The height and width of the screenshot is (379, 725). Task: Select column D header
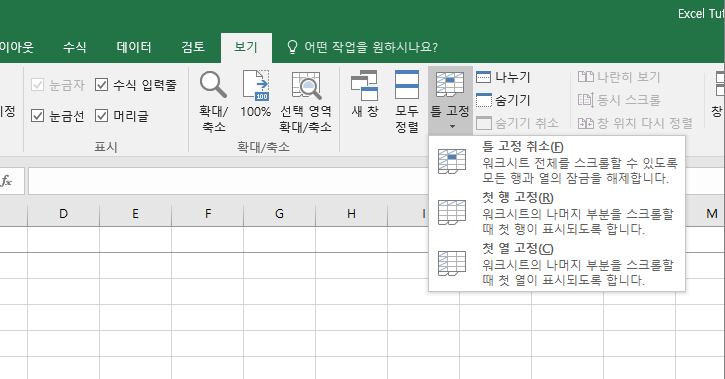63,214
